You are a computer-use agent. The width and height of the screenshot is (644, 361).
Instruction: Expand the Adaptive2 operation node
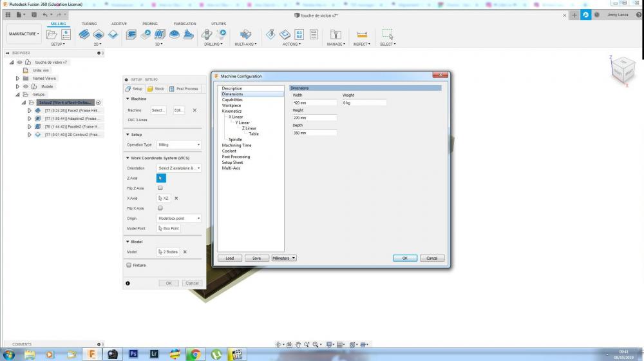pyautogui.click(x=30, y=119)
